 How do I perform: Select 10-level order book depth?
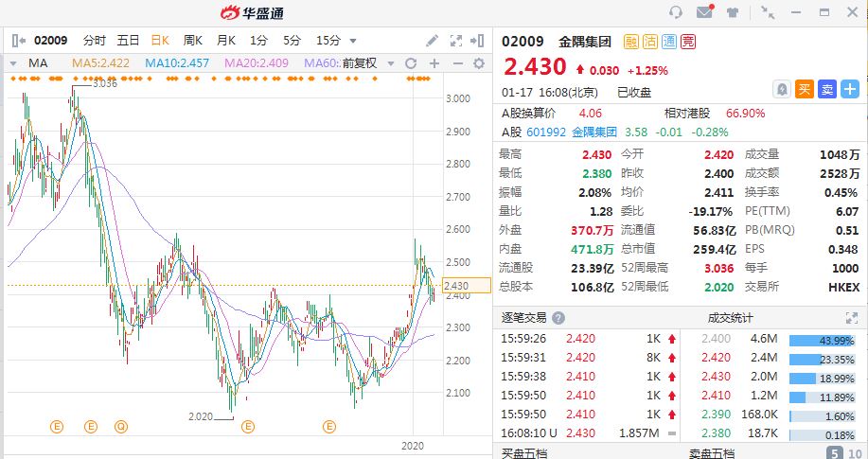click(856, 453)
